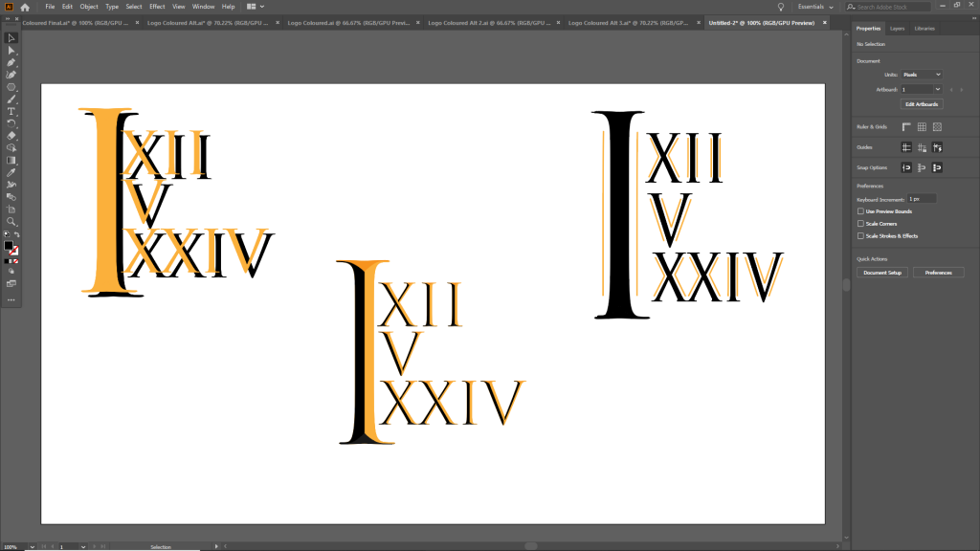Click the Keyboard Increment input field
This screenshot has width=980, height=551.
(921, 198)
